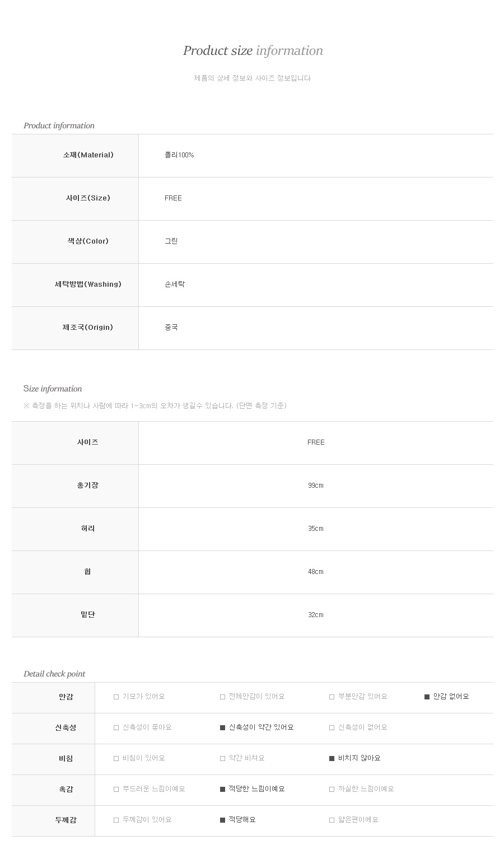This screenshot has height=868, width=504.
Task: Select the '부분안감 있어요' checkbox
Action: click(332, 697)
